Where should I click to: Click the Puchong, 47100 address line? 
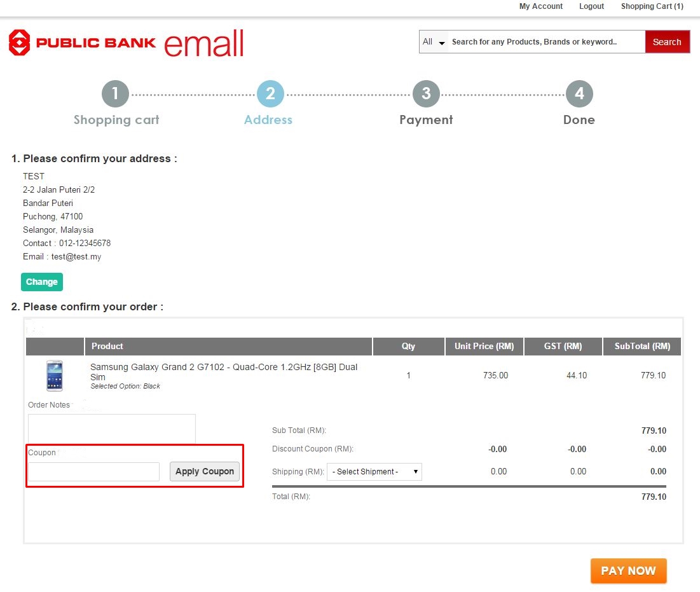click(x=53, y=217)
